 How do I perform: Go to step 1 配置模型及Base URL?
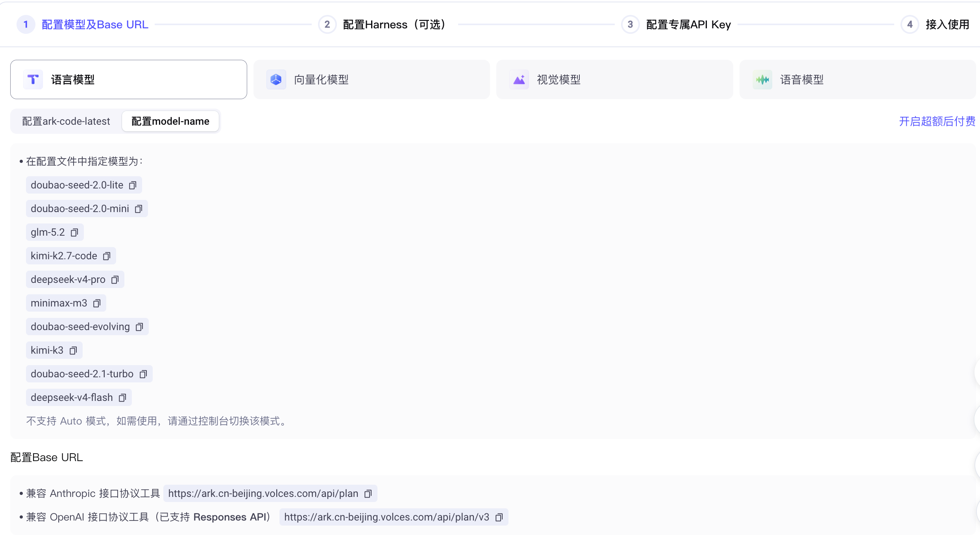click(x=83, y=24)
